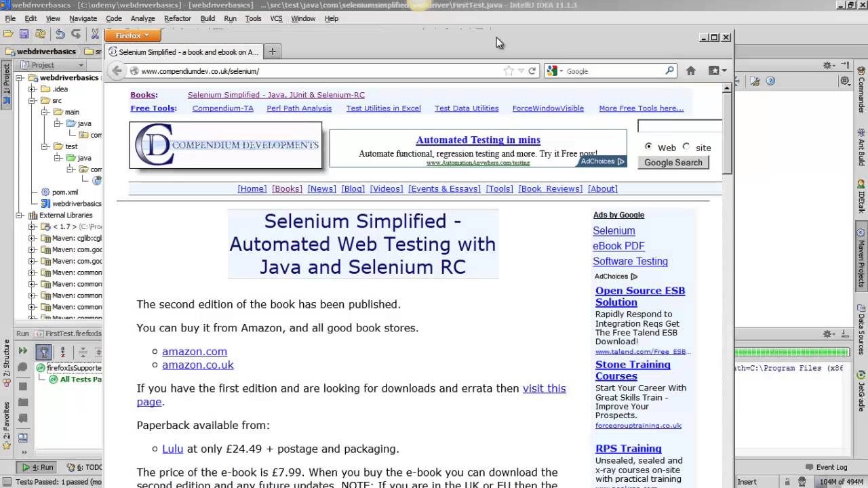Open the Event Log in status bar
Screen dimensions: 868x488
pos(827,467)
